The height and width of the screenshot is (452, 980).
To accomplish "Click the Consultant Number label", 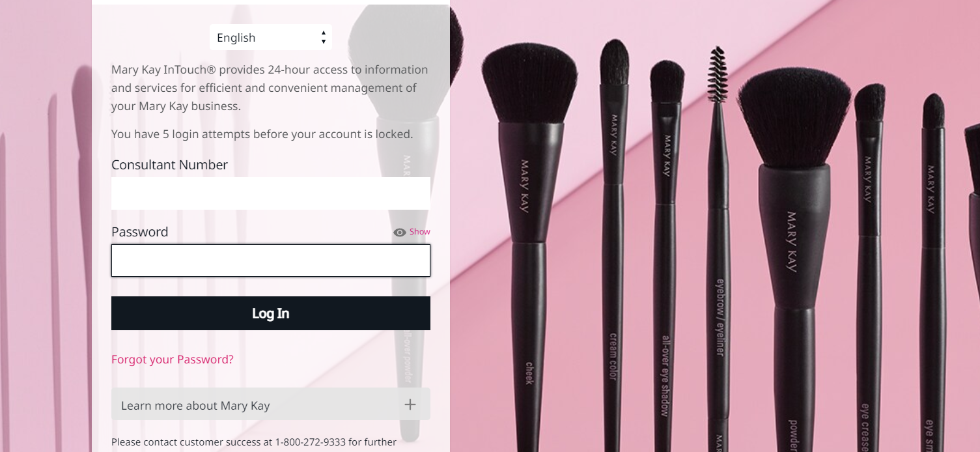I will (x=169, y=165).
